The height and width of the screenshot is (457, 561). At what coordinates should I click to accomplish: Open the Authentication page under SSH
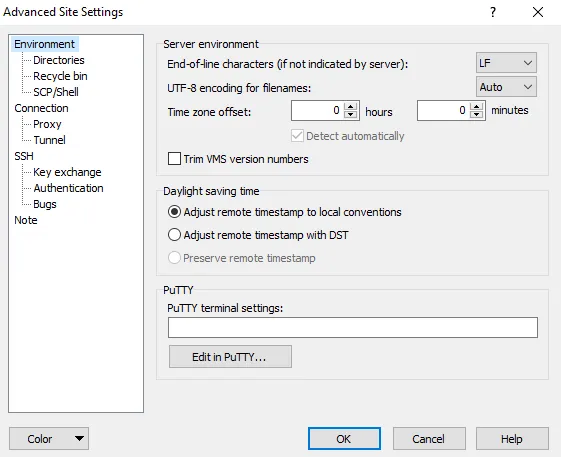[x=68, y=188]
